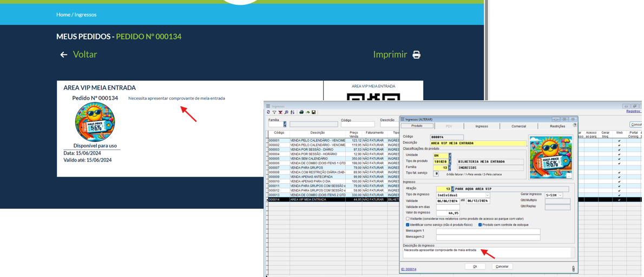Click the Mensagem 2 input field

(x=488, y=237)
